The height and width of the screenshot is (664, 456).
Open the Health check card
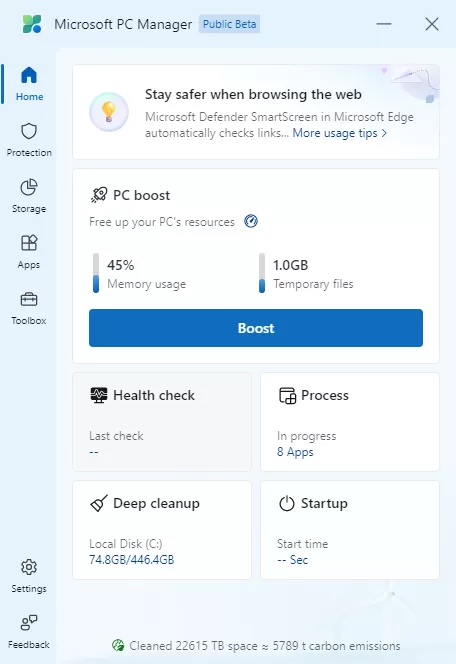tap(162, 422)
